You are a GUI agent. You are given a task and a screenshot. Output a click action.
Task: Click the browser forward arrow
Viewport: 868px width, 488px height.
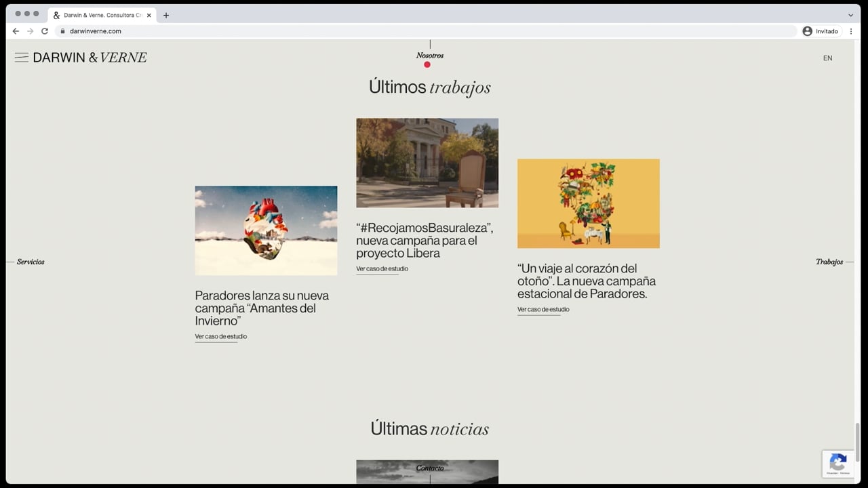[30, 31]
